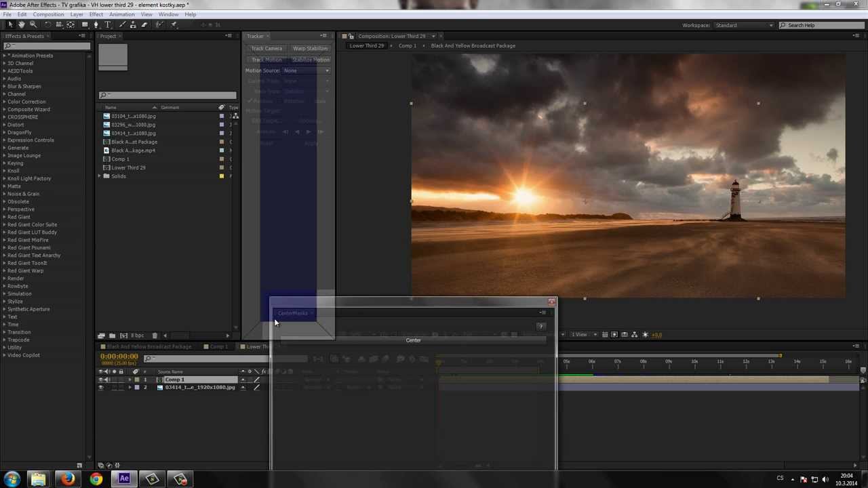Click the volume icon in system tray
Image resolution: width=868 pixels, height=488 pixels.
tap(825, 479)
